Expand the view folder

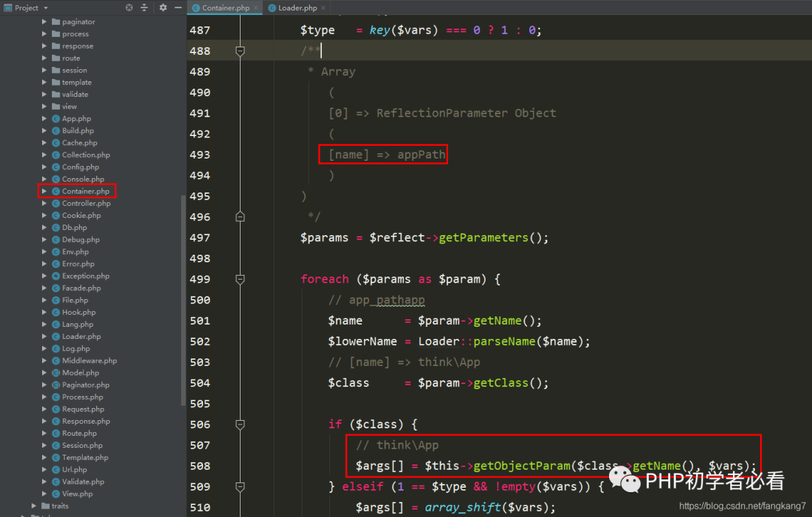44,106
